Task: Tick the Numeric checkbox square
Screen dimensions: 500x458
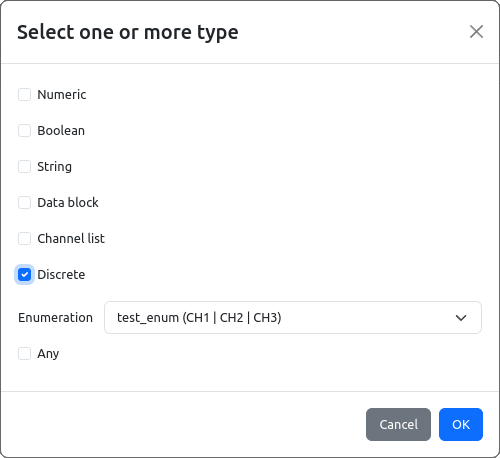Action: [24, 95]
